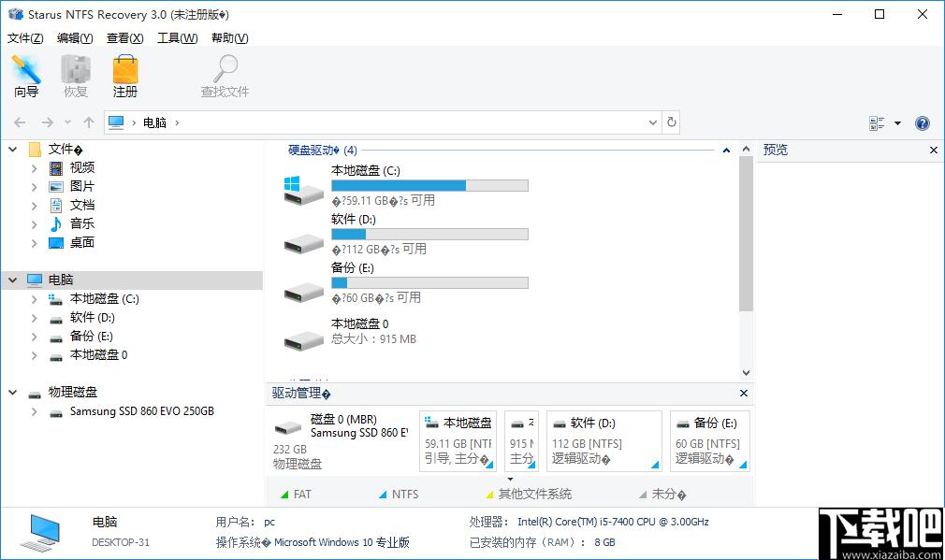This screenshot has height=560, width=945.
Task: Select 图片 in the folder tree
Action: pos(82,186)
